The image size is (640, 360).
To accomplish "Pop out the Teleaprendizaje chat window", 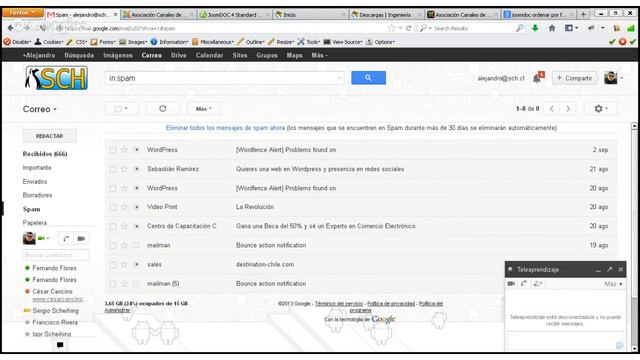I will [609, 269].
